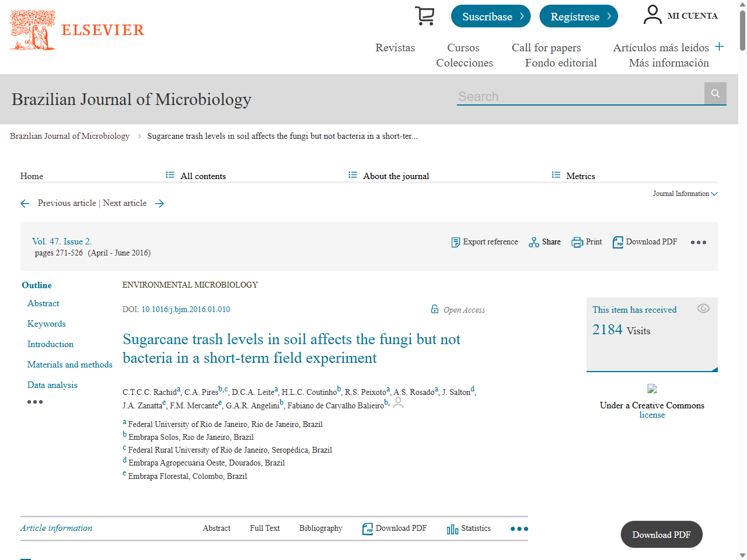Click the Creative Commons license link

click(x=652, y=415)
